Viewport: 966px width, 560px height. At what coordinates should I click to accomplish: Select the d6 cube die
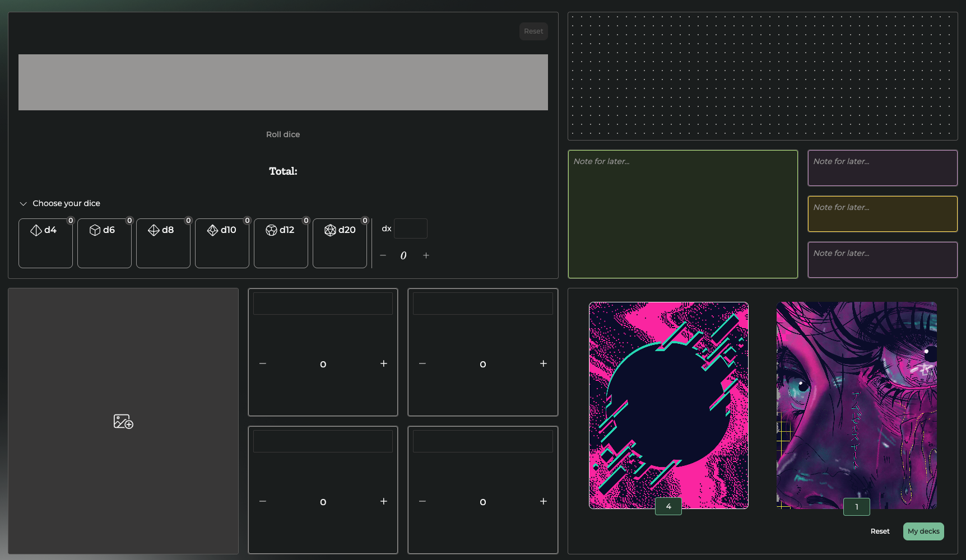104,243
